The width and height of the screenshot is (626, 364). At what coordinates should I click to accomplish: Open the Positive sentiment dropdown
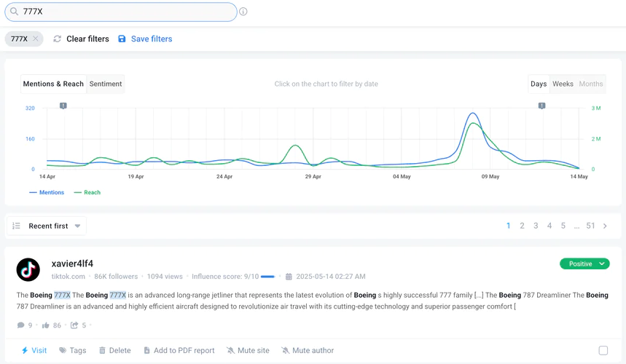(584, 264)
